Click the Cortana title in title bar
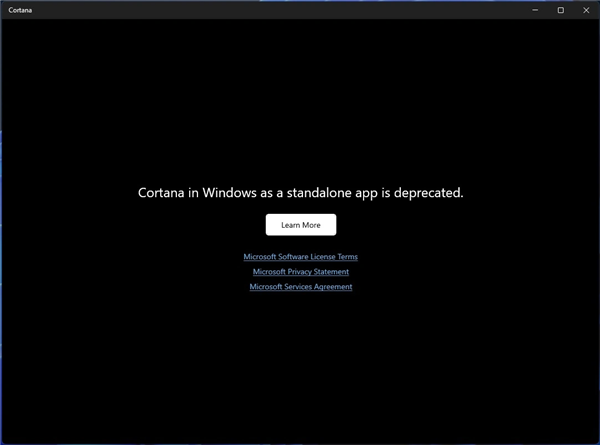Image resolution: width=600 pixels, height=445 pixels. 20,10
